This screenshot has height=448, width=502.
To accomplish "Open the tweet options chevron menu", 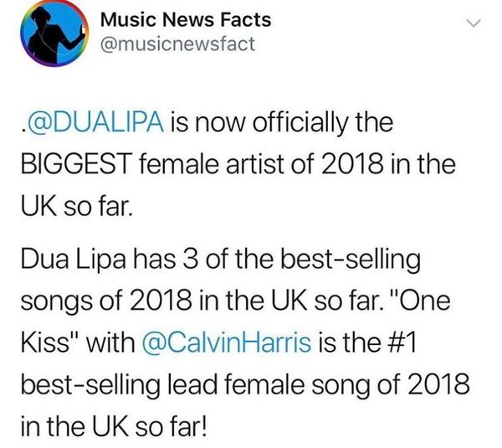I will (x=474, y=23).
